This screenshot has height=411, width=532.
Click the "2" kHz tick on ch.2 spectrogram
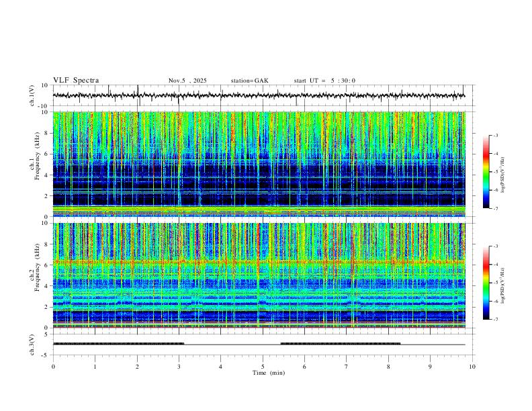[x=47, y=307]
